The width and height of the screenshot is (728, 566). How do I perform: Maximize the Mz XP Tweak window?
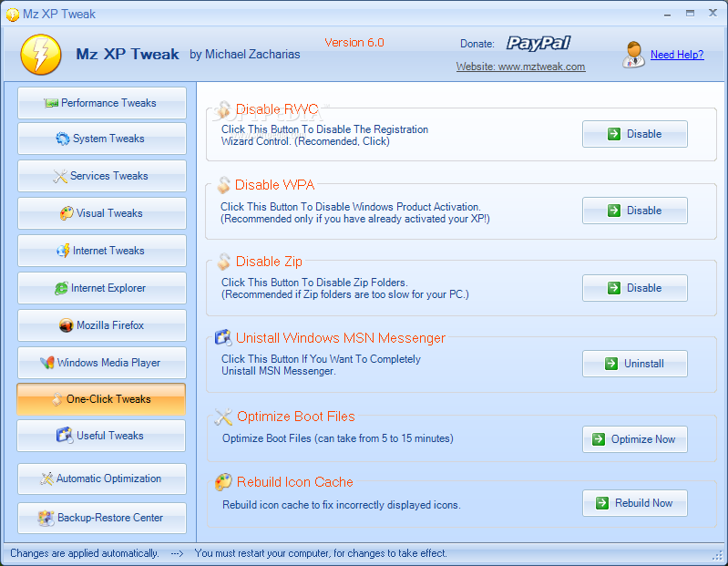click(690, 14)
